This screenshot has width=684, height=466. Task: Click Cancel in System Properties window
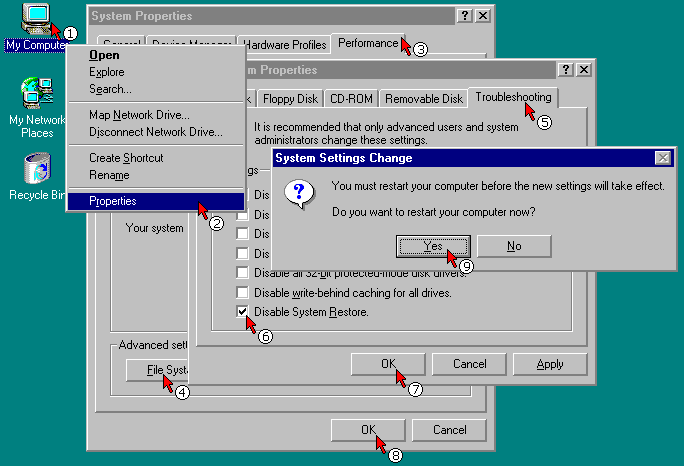pos(449,430)
